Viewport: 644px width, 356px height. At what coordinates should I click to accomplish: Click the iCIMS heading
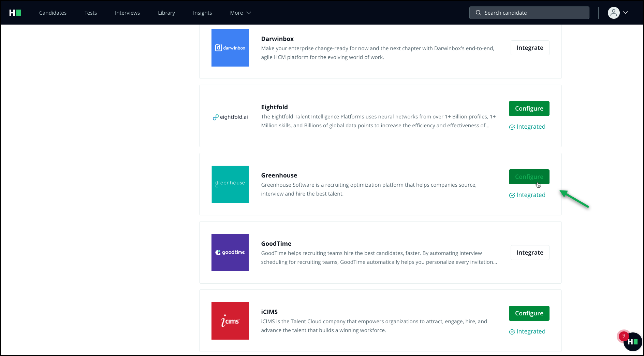click(269, 312)
